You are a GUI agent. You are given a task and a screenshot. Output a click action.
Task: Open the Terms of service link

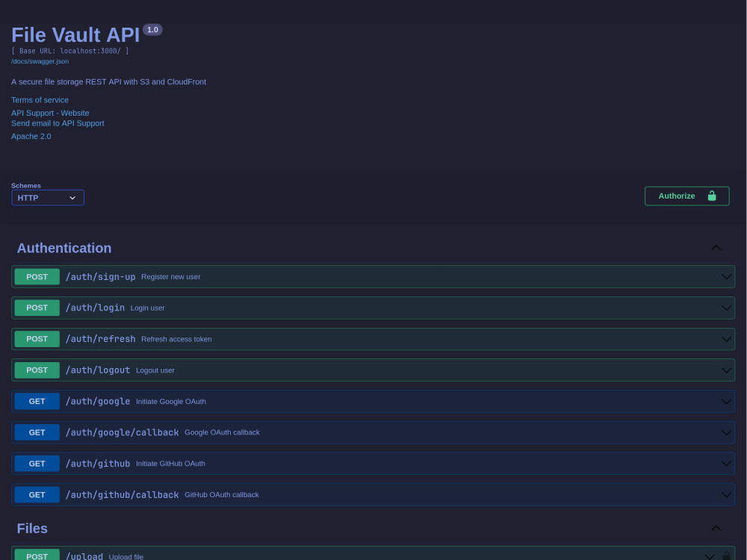point(40,100)
